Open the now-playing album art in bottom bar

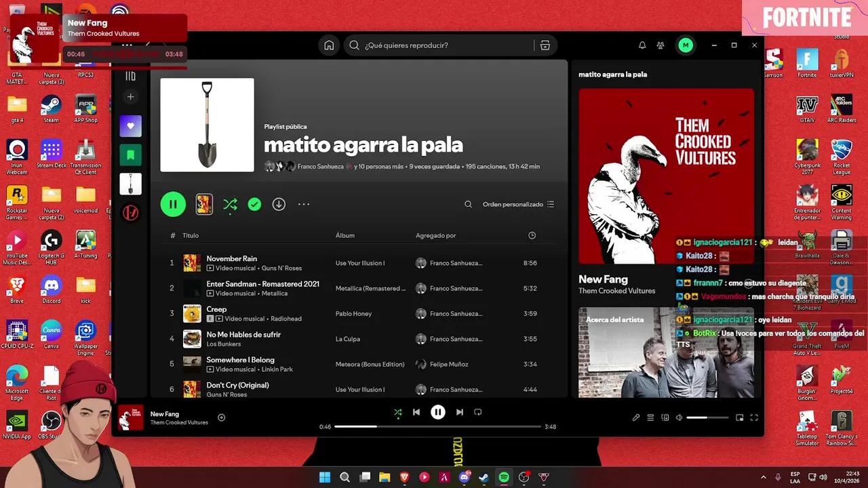pyautogui.click(x=131, y=418)
